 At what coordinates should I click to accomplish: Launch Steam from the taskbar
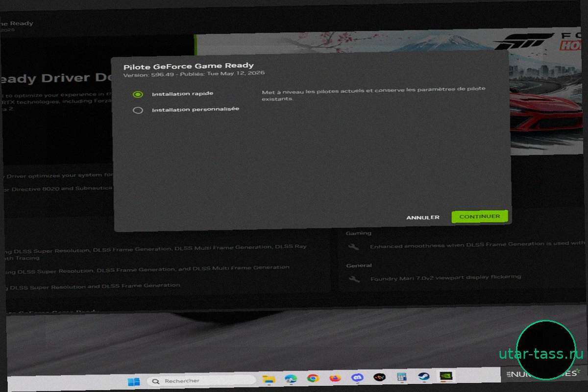tap(424, 377)
